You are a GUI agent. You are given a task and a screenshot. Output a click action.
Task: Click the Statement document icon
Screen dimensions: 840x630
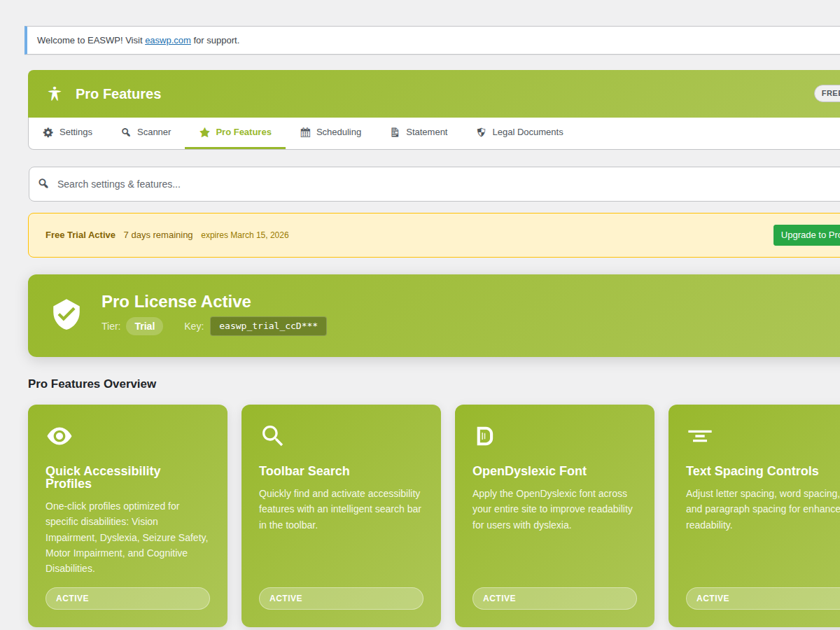[x=395, y=132]
